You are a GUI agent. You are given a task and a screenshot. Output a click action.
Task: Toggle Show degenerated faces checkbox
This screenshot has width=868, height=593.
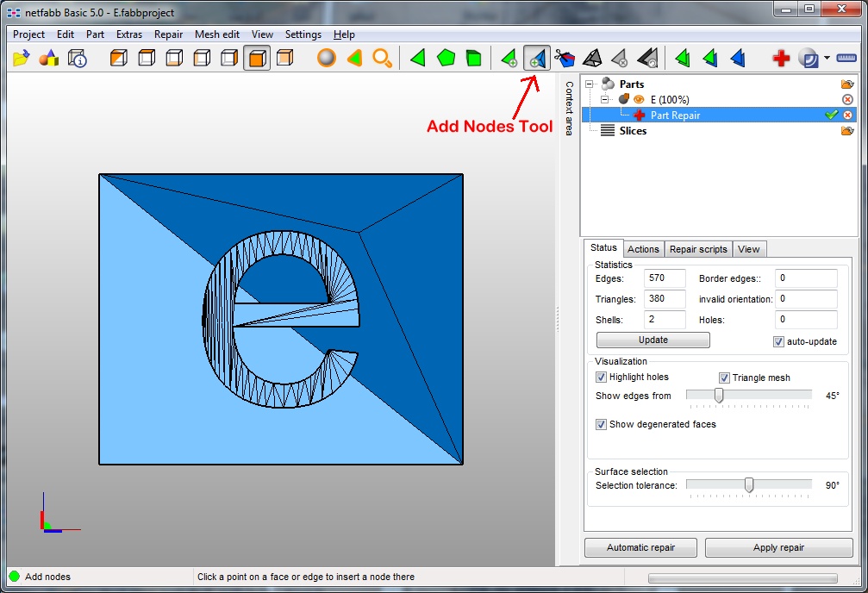601,425
